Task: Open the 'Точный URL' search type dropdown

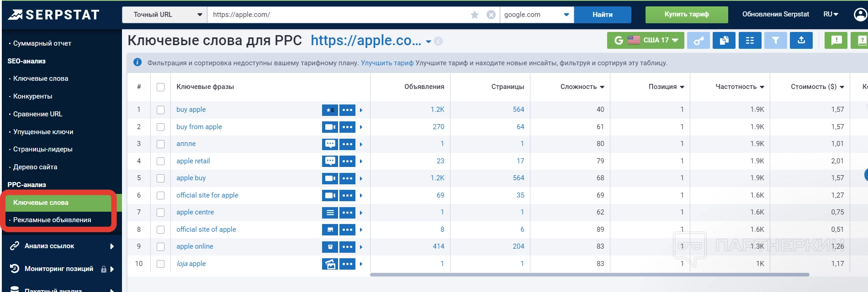Action: pyautogui.click(x=164, y=15)
